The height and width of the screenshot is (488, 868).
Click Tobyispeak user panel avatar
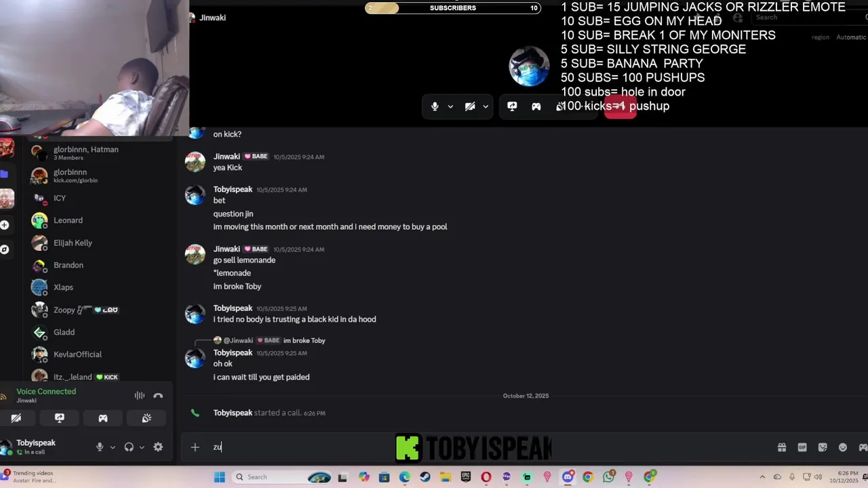tap(7, 447)
